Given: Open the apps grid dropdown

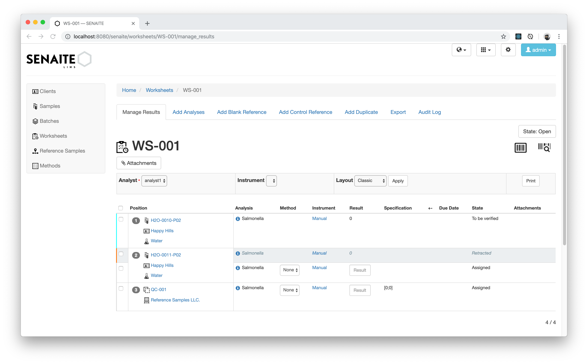Looking at the screenshot, I should point(486,50).
